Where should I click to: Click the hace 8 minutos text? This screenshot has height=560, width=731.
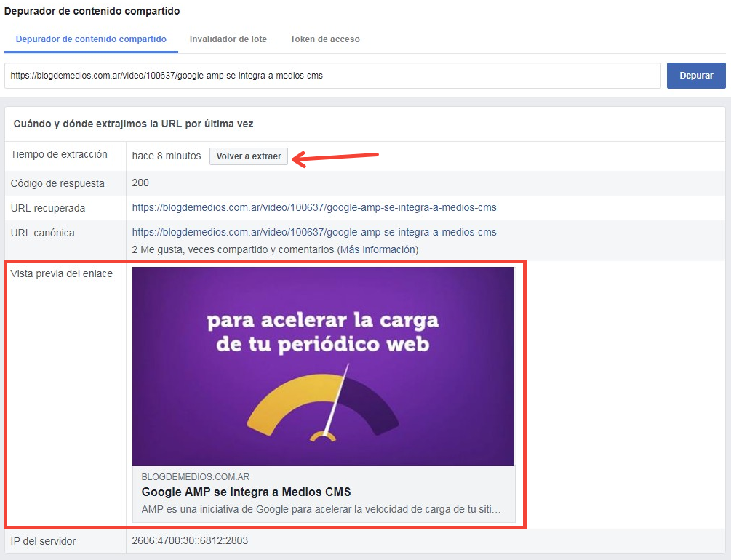coord(167,156)
